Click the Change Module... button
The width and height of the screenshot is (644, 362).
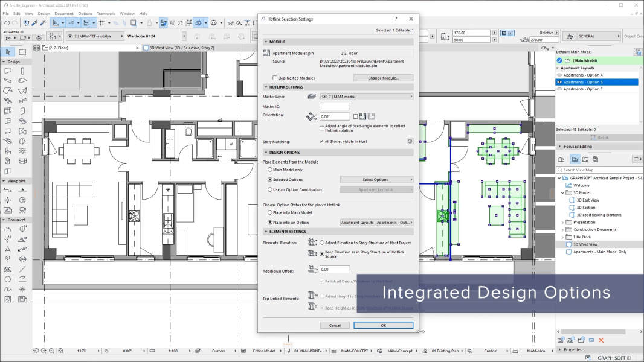coord(383,78)
